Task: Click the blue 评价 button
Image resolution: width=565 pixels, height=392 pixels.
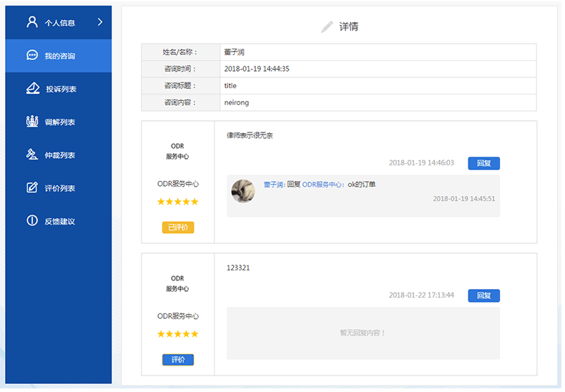Action: click(x=177, y=360)
